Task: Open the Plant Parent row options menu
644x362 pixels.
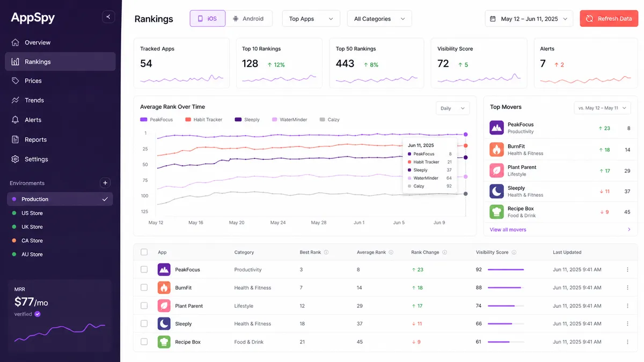Action: pos(627,306)
